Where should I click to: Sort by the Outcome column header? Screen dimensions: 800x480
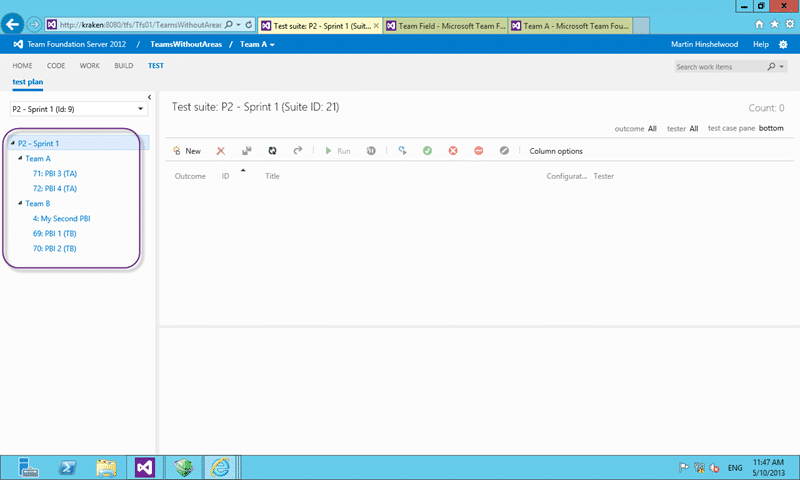[190, 176]
